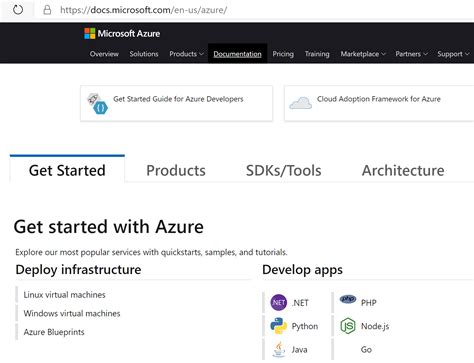Viewport: 474px width, 363px height.
Task: Click the padlock site security icon
Action: 47,10
